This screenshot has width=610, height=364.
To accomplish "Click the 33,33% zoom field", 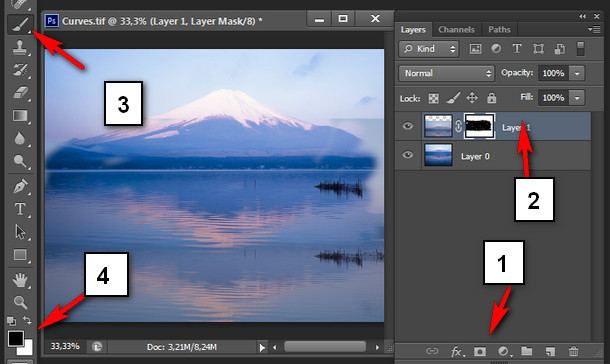I will coord(65,346).
